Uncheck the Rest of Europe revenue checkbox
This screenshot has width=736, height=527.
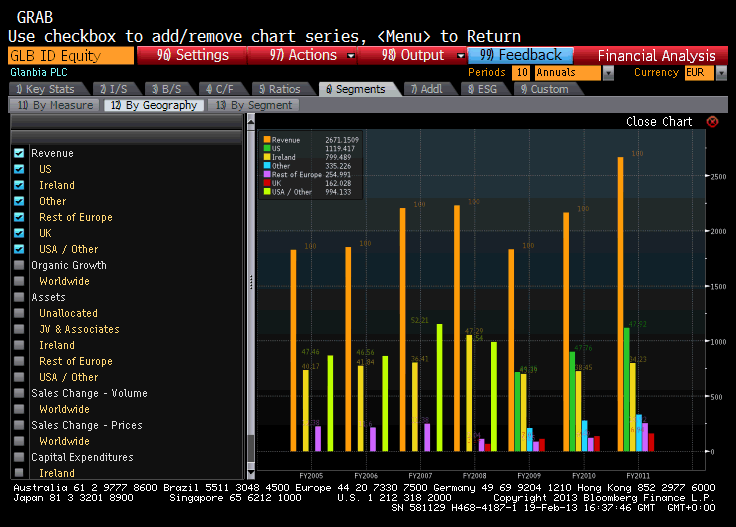(x=19, y=217)
